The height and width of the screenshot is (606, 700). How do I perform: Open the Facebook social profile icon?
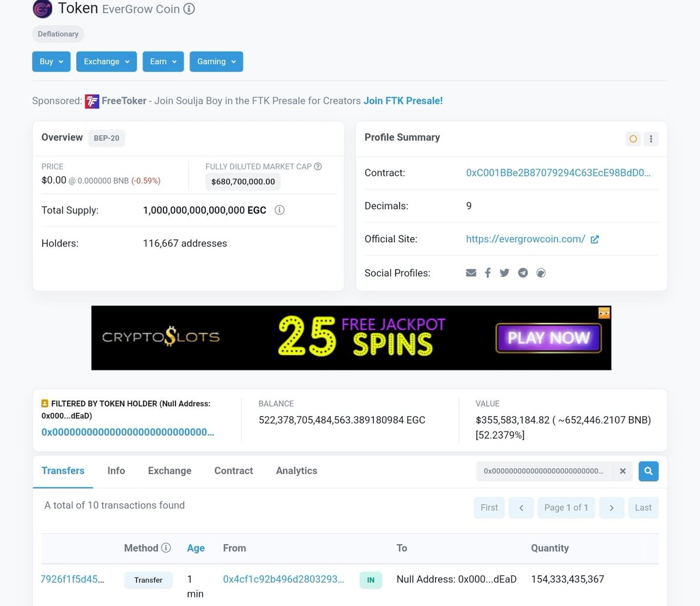[488, 273]
